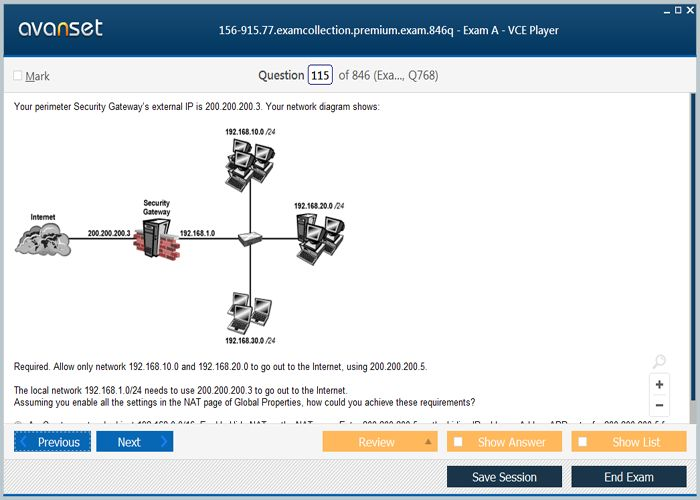Click the 192.168.10.0 computer cluster icon
This screenshot has height=500, width=700.
coord(247,160)
